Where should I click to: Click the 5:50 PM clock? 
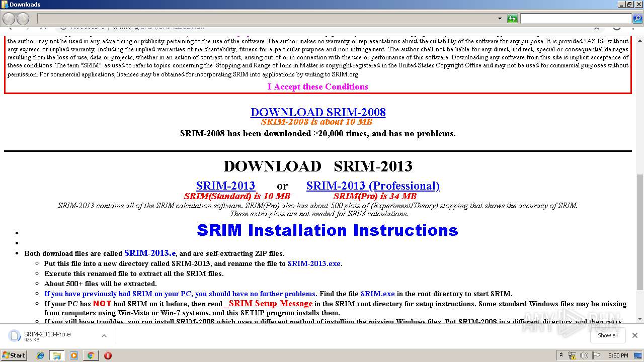[618, 355]
